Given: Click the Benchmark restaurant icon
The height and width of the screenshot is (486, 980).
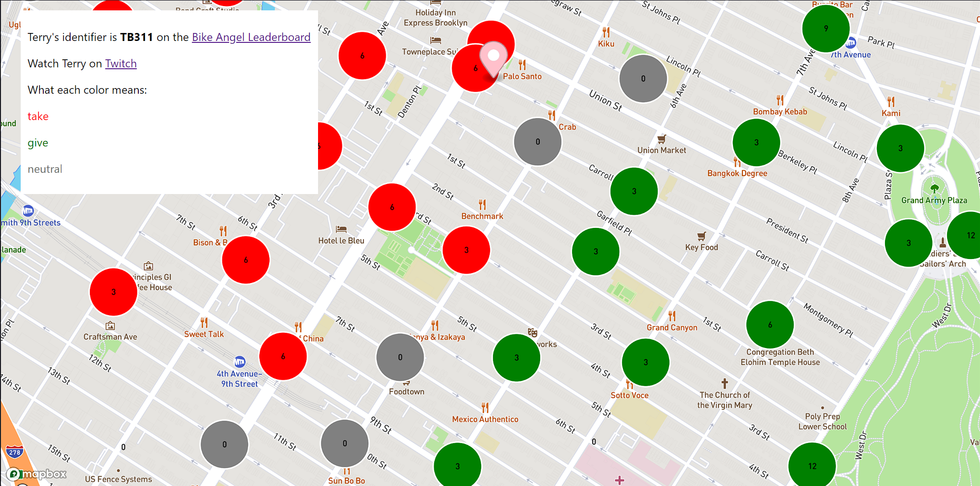Looking at the screenshot, I should point(482,205).
